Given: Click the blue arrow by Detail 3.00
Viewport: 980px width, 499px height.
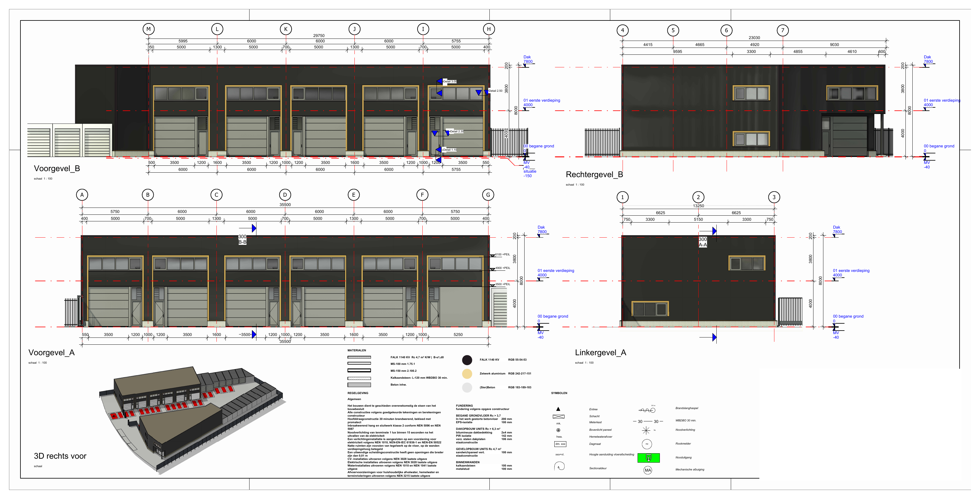Looking at the screenshot, I should coord(439,81).
